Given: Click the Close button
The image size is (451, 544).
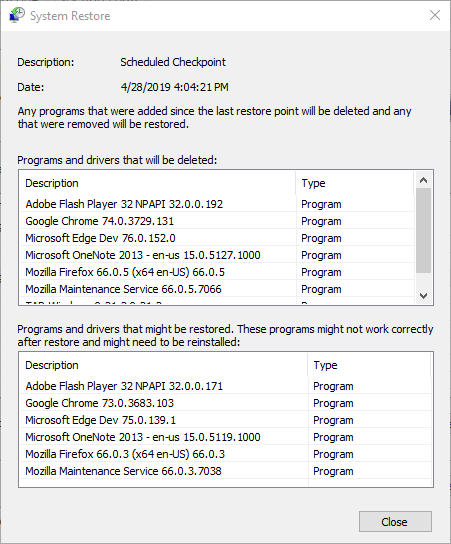Looking at the screenshot, I should coord(395,521).
